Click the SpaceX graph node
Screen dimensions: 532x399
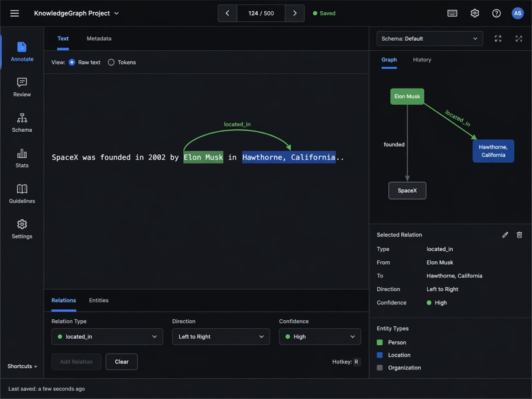point(407,191)
